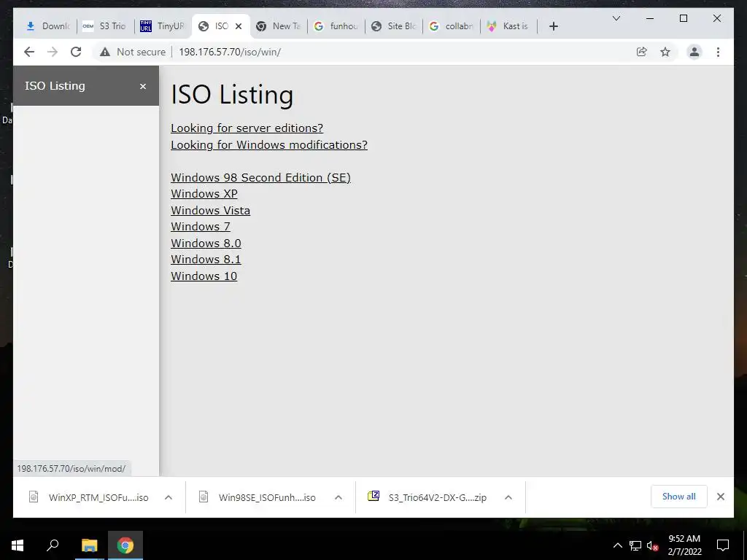
Task: Switch to the TinyURL tab
Action: [163, 26]
